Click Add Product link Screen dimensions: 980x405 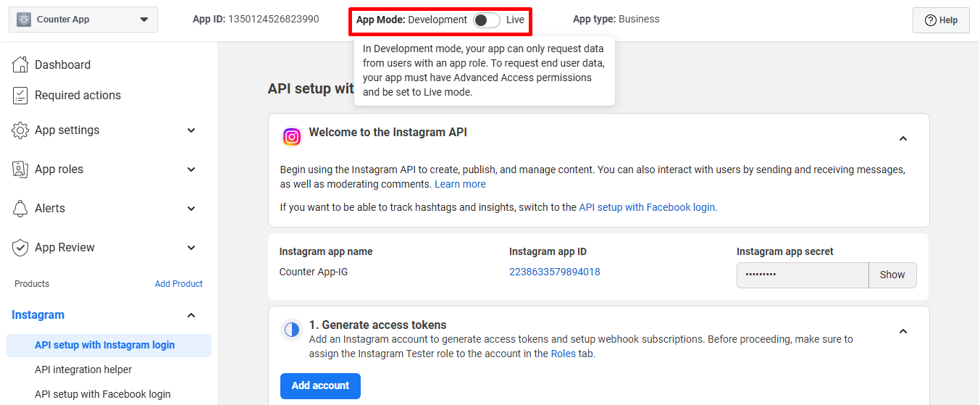(x=179, y=284)
